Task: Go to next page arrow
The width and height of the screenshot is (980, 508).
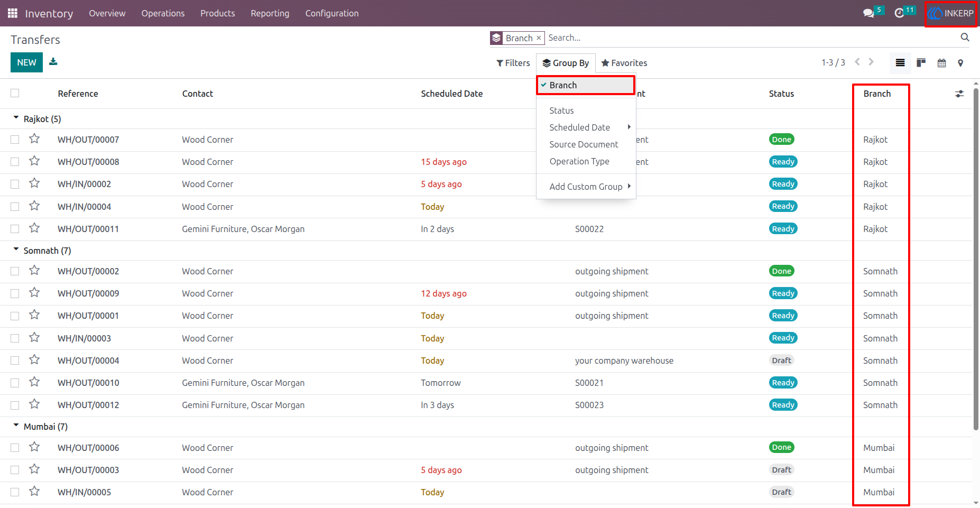Action: pos(871,62)
